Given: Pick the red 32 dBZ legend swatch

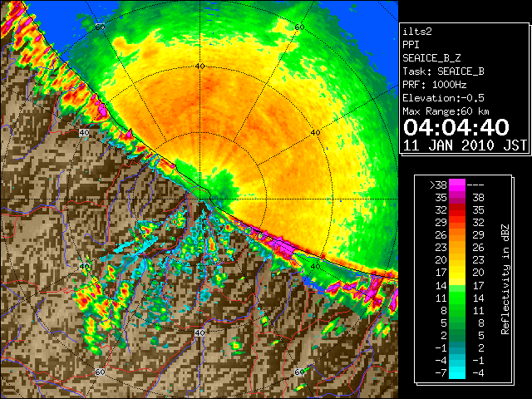Looking at the screenshot, I should coord(457,210).
